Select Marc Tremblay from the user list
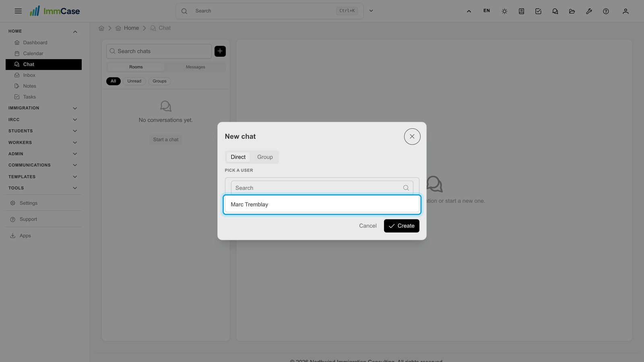 point(322,204)
